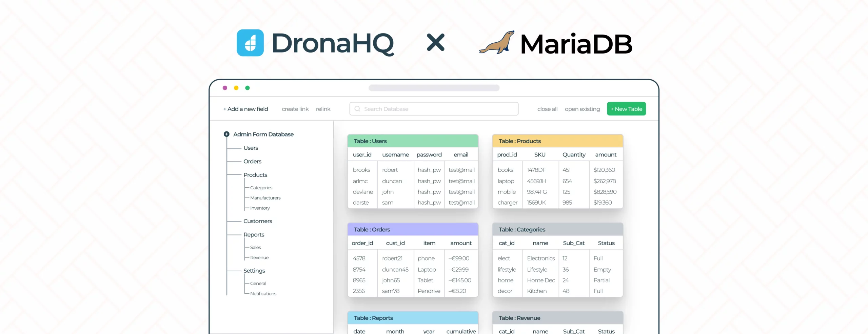Image resolution: width=868 pixels, height=334 pixels.
Task: Click the cust_id column header
Action: (395, 243)
